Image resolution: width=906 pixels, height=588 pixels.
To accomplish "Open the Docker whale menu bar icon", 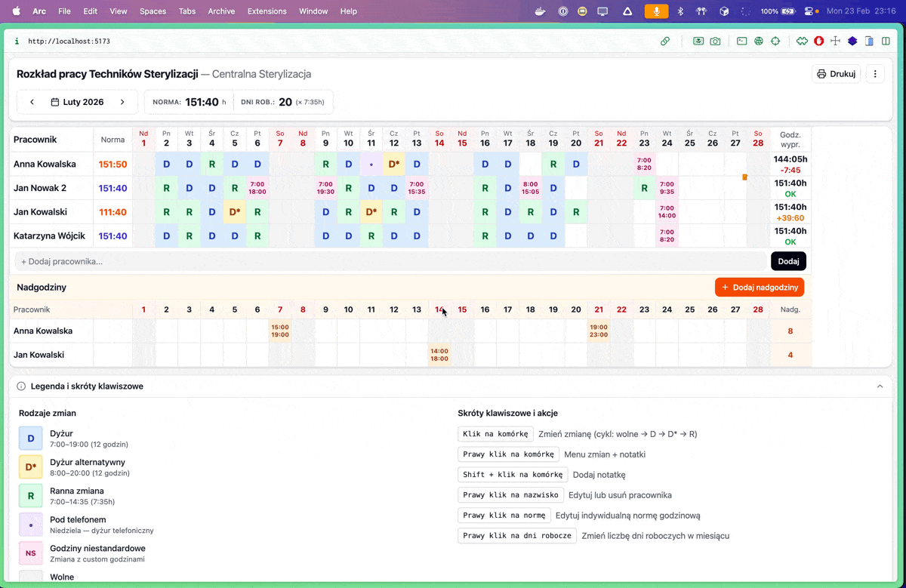I will point(540,11).
